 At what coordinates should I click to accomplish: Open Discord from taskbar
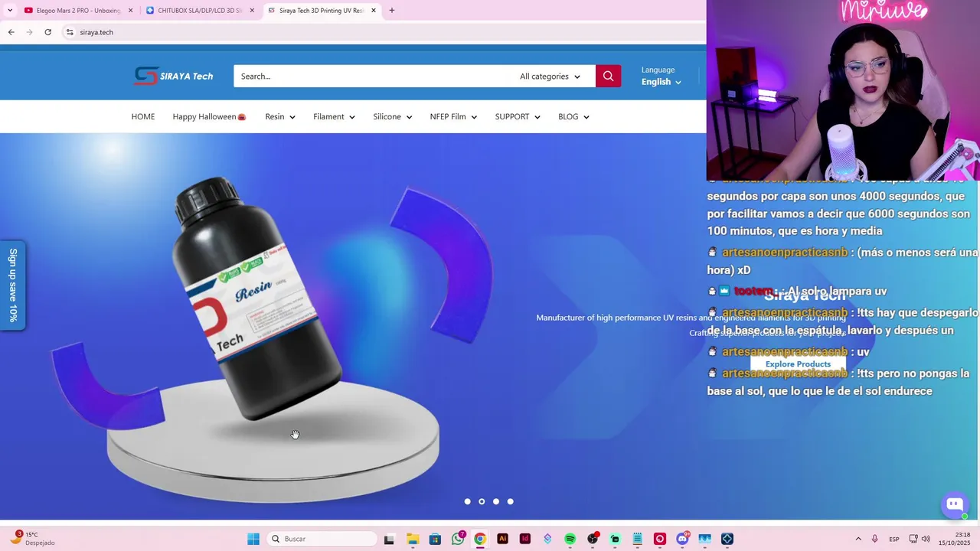(x=682, y=539)
